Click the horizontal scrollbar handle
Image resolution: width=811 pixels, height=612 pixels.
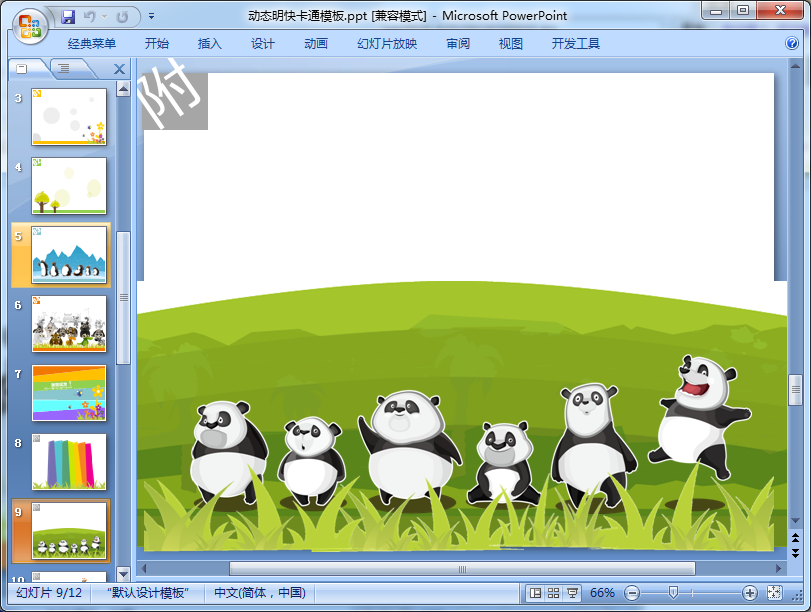(x=462, y=569)
